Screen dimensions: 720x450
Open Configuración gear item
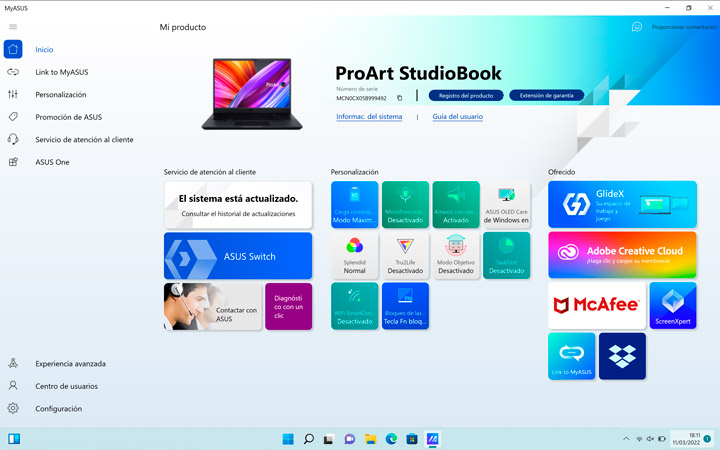coord(58,409)
